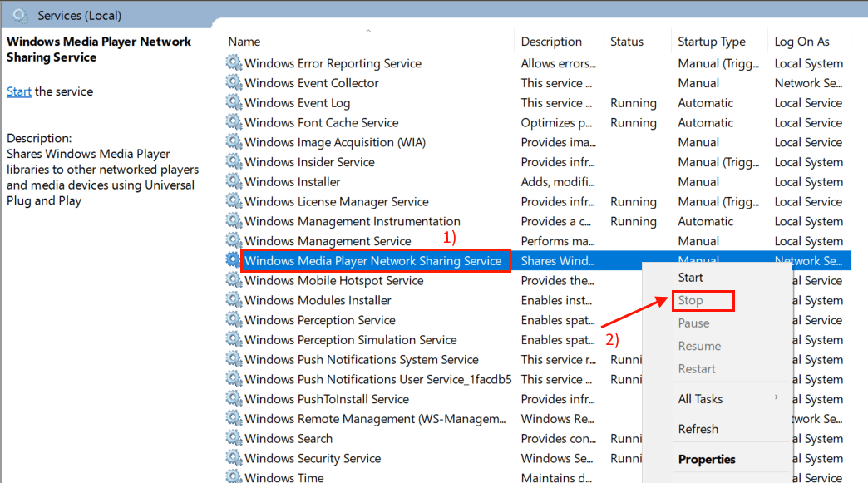
Task: Click gear icon beside Windows Management Service
Action: [x=234, y=240]
